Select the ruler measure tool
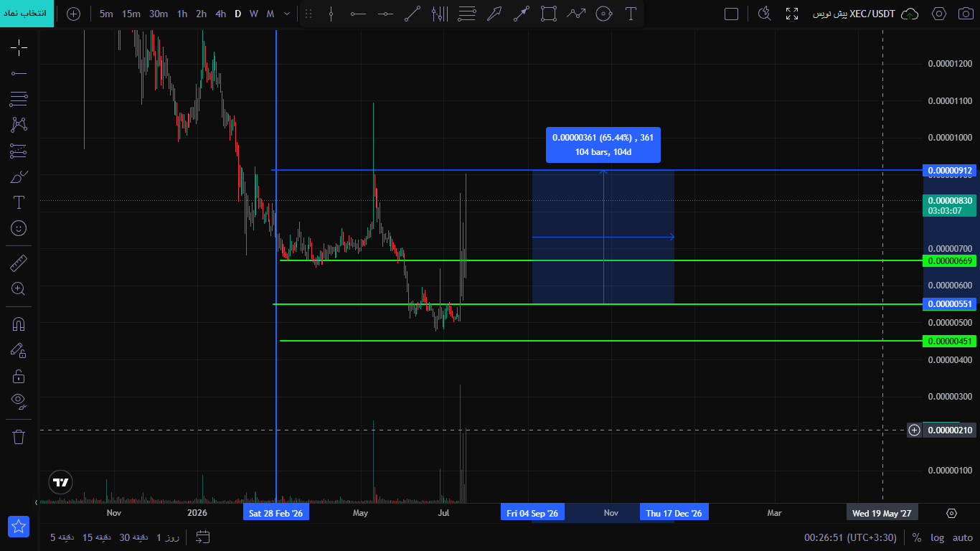Viewport: 980px width, 551px height. [x=19, y=263]
